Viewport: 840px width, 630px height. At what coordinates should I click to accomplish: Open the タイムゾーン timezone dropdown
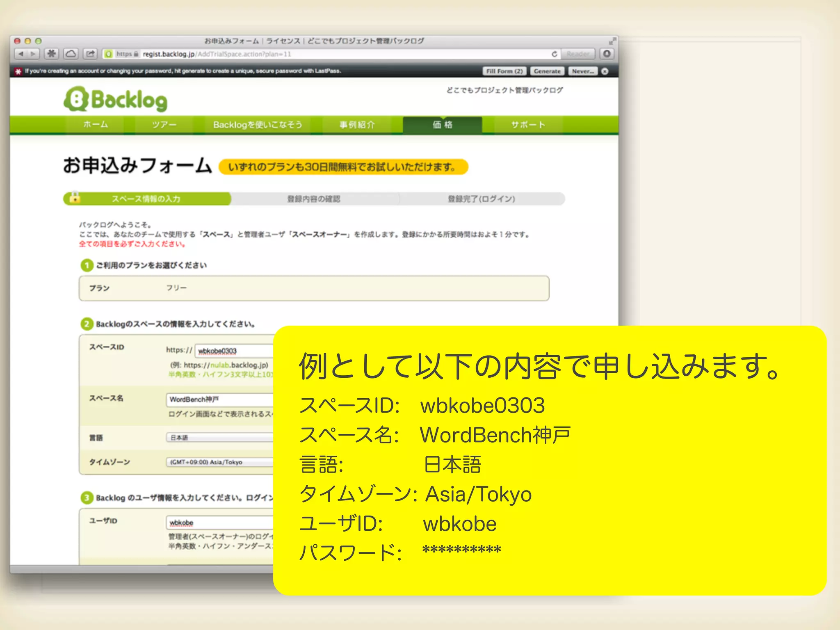219,462
